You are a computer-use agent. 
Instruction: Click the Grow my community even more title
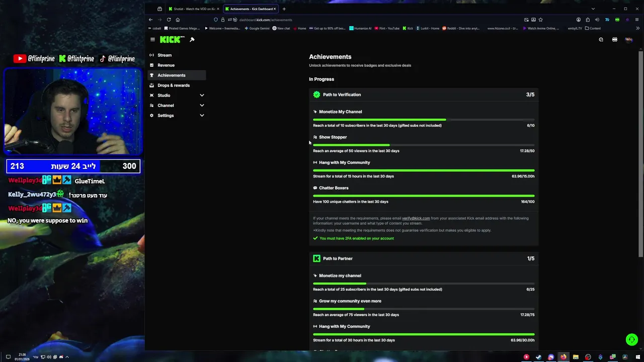(x=350, y=301)
